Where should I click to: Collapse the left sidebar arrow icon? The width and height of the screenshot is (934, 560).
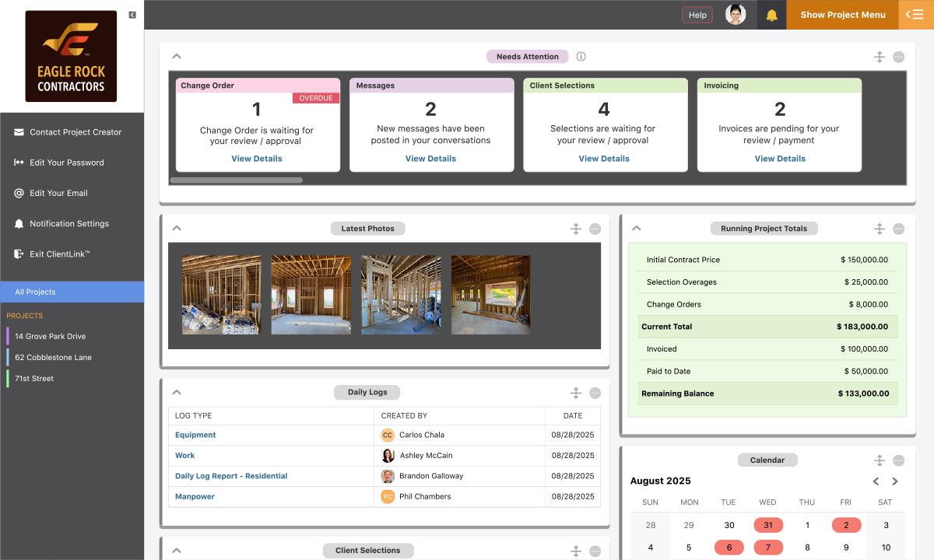click(132, 15)
